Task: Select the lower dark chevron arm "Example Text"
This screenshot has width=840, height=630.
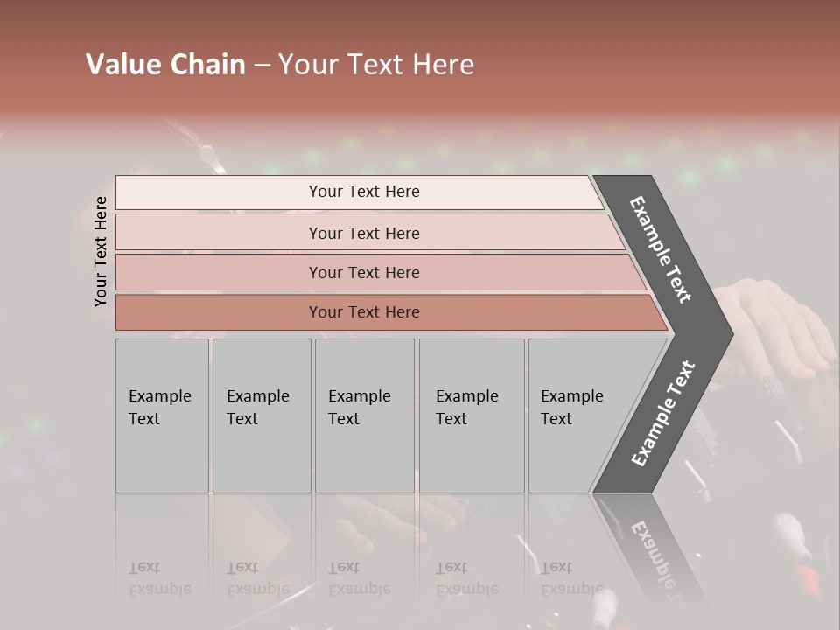Action: (x=663, y=413)
